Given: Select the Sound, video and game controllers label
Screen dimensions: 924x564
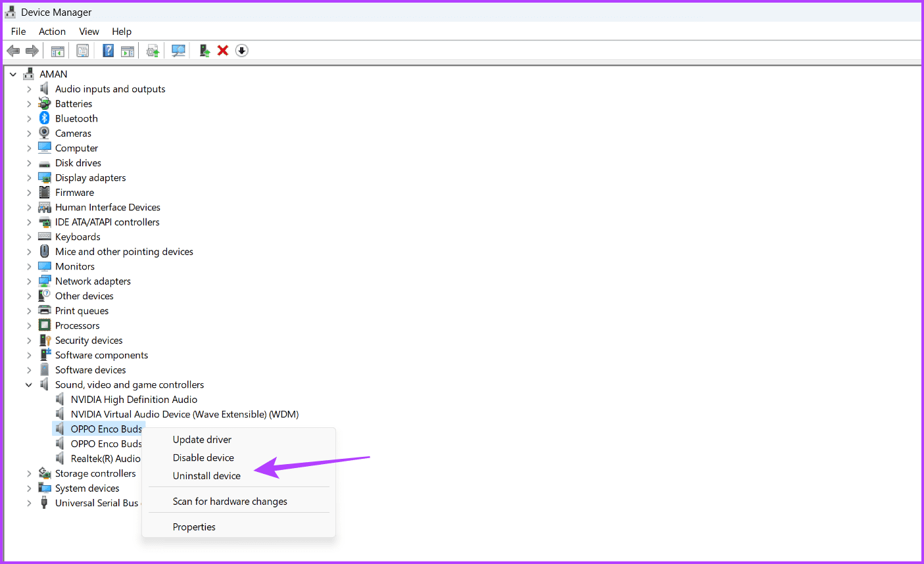Looking at the screenshot, I should tap(130, 385).
